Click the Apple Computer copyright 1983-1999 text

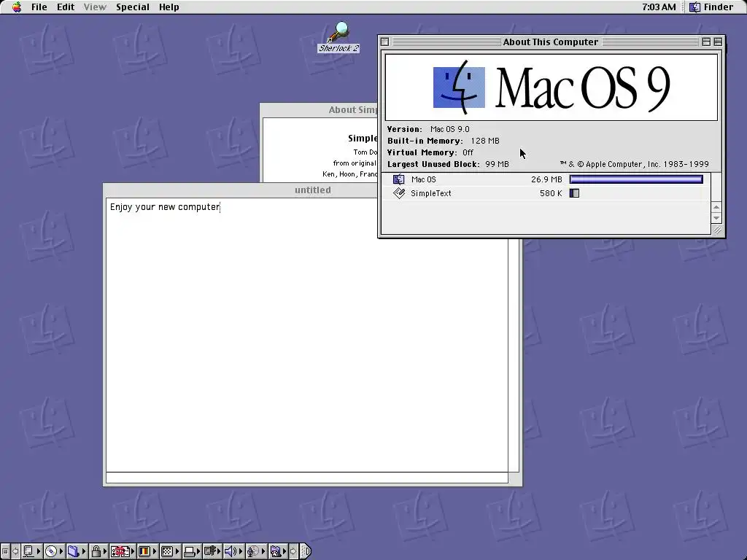pos(635,164)
